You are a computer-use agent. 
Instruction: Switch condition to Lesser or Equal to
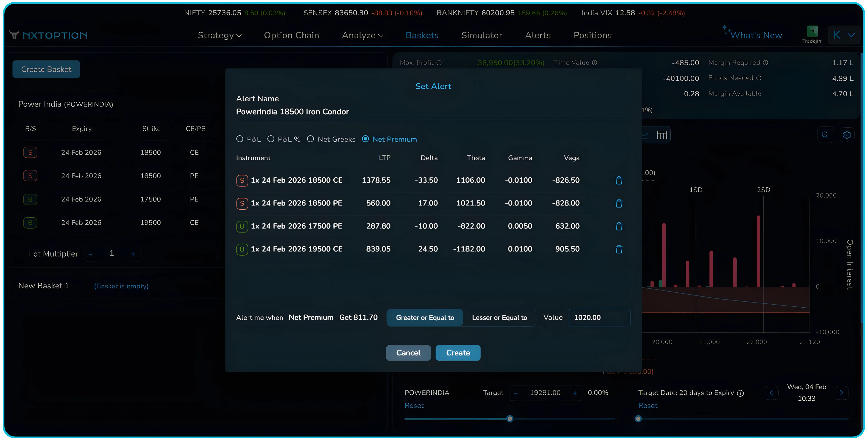(x=499, y=317)
